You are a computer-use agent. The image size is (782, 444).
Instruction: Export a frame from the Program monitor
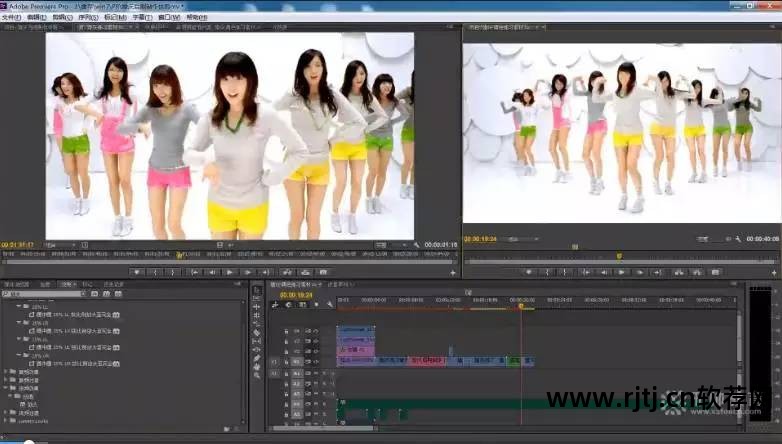[x=715, y=272]
